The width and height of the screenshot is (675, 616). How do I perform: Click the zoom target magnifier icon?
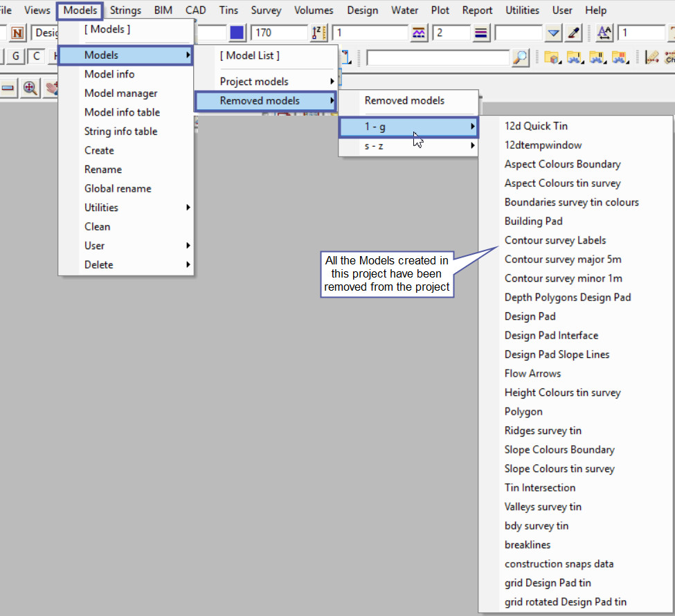[30, 88]
